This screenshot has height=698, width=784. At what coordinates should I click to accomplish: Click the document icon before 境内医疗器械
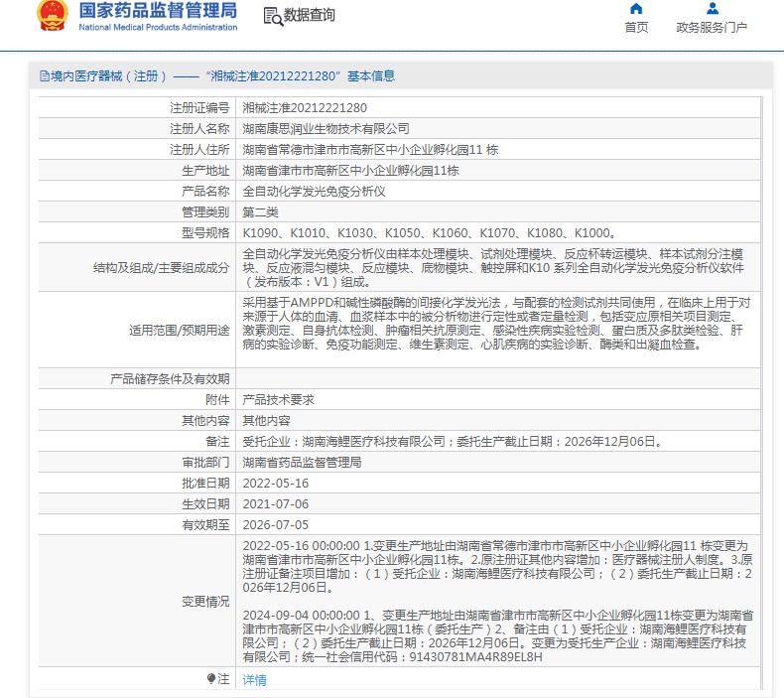tap(44, 75)
